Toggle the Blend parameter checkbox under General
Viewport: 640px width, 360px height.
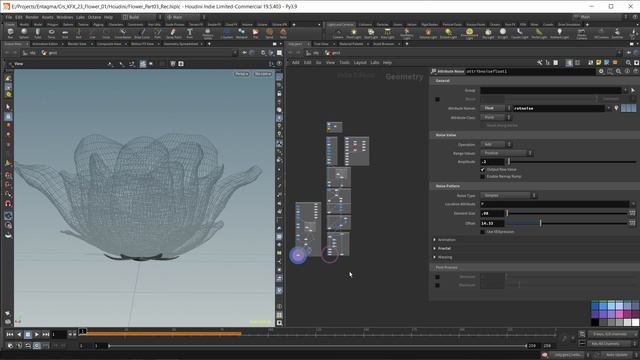[x=438, y=99]
